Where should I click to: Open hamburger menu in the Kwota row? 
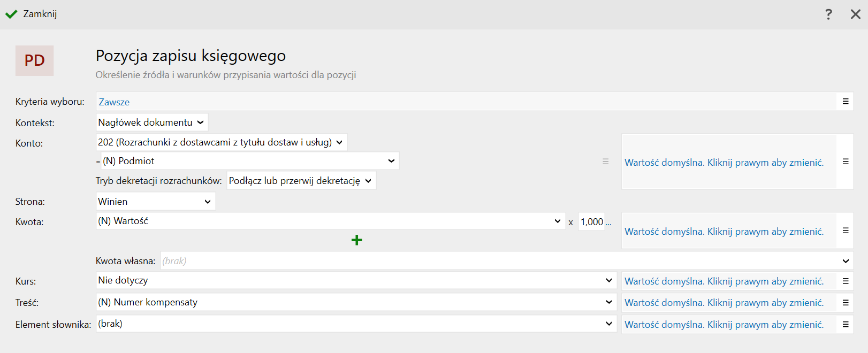click(x=846, y=231)
